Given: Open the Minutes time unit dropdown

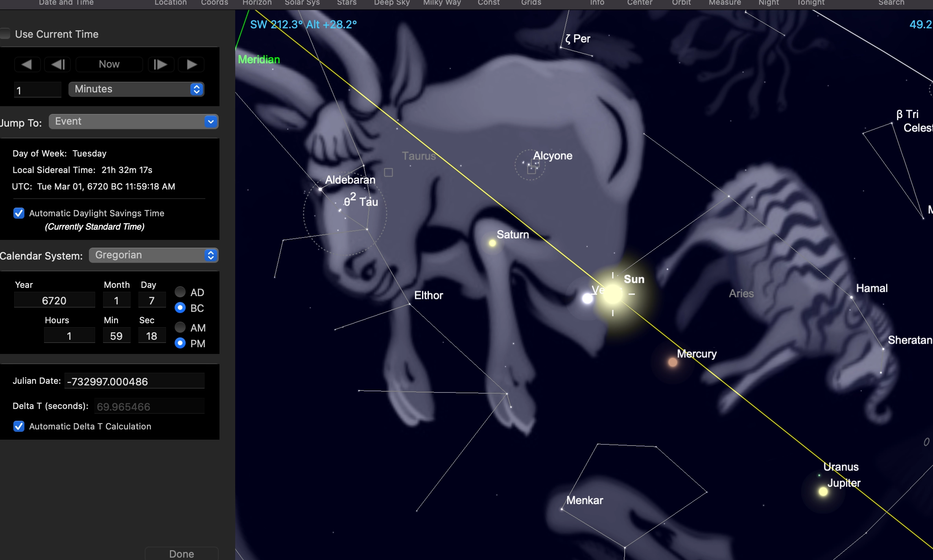Looking at the screenshot, I should (136, 89).
